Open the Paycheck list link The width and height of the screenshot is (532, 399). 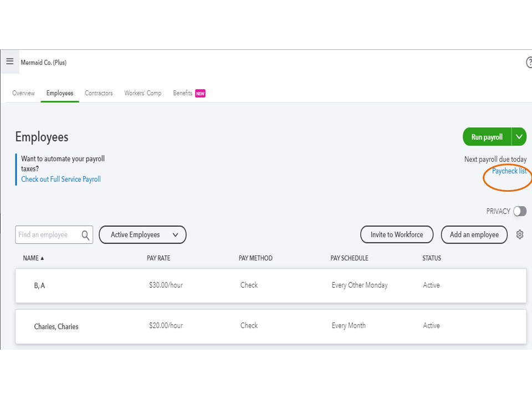(x=509, y=171)
